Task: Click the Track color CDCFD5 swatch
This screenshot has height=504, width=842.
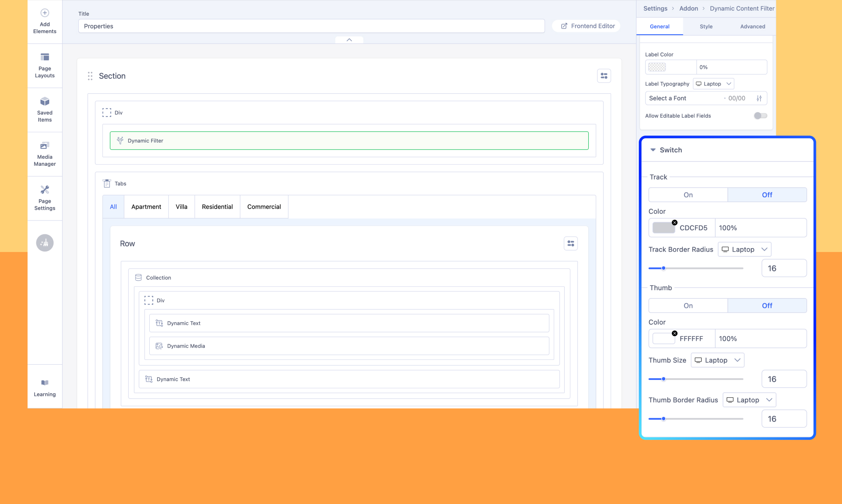Action: pyautogui.click(x=663, y=228)
